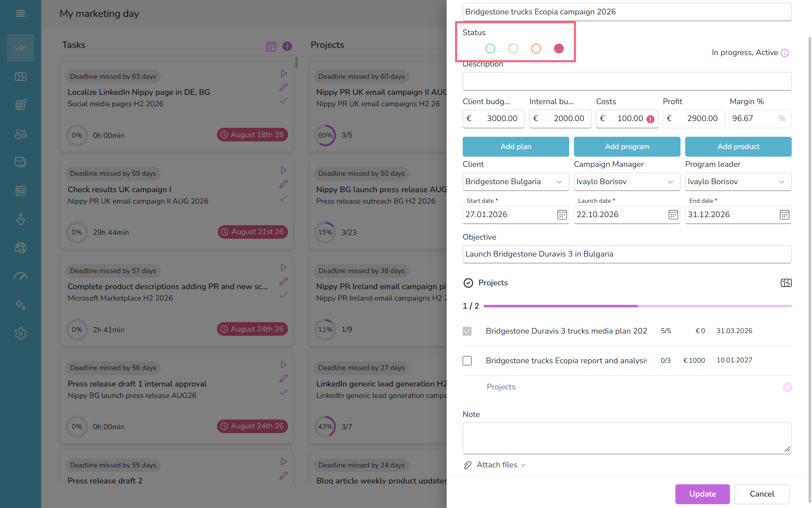Click the Add plan button
The width and height of the screenshot is (812, 508).
516,146
